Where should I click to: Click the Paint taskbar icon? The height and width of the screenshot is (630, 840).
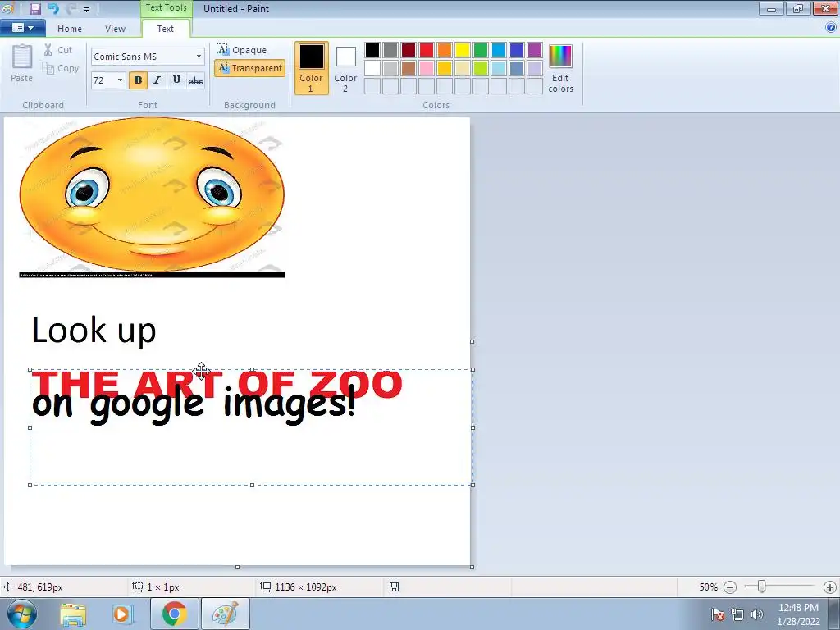[225, 614]
